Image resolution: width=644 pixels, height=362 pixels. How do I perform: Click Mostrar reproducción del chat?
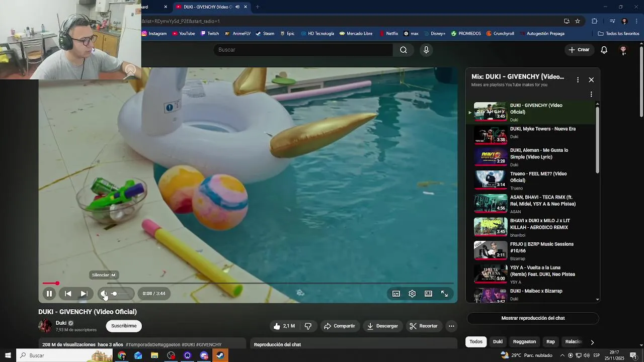[533, 318]
